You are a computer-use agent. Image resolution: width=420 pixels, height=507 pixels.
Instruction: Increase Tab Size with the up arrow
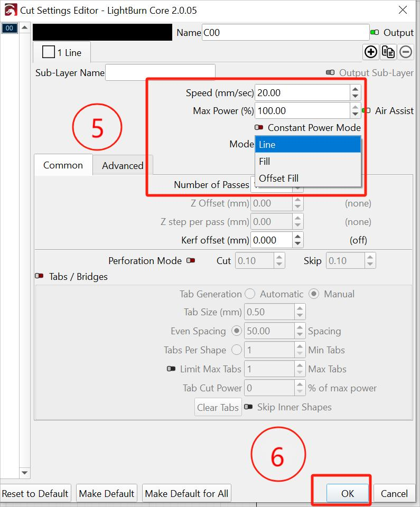coord(300,308)
